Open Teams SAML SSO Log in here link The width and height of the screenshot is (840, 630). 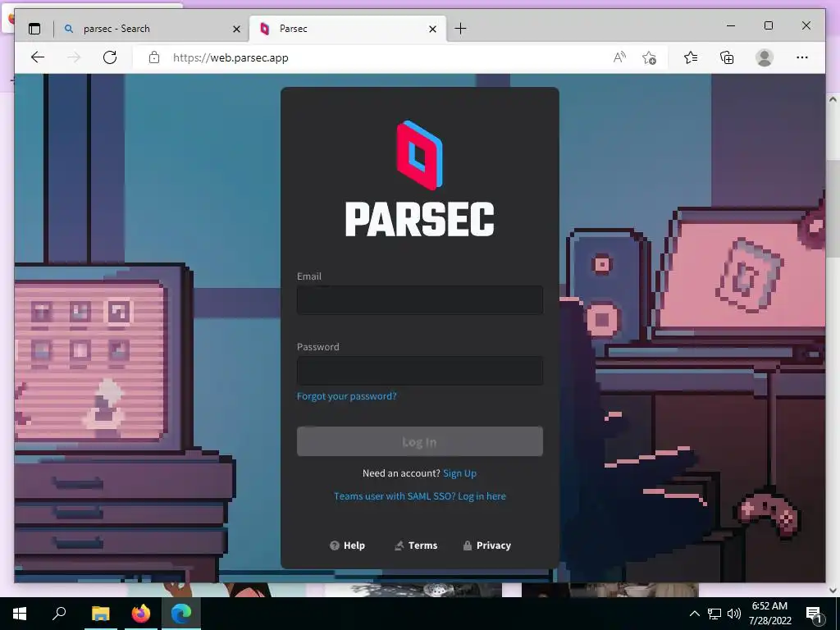click(419, 496)
